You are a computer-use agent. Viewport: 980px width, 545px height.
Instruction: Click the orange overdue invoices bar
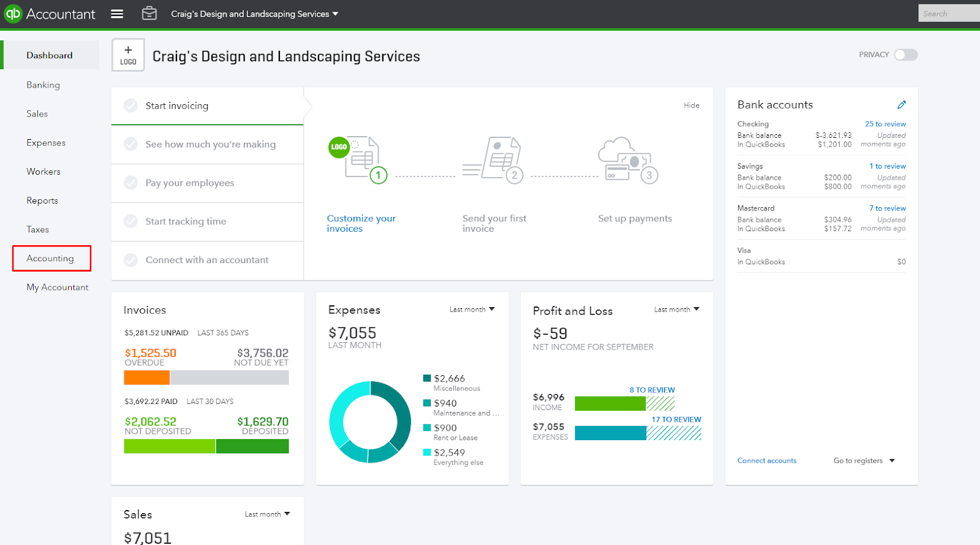coord(147,378)
